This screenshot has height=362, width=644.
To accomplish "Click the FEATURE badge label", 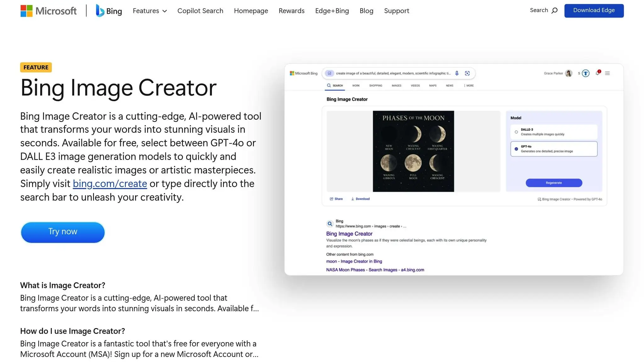I will tap(36, 67).
